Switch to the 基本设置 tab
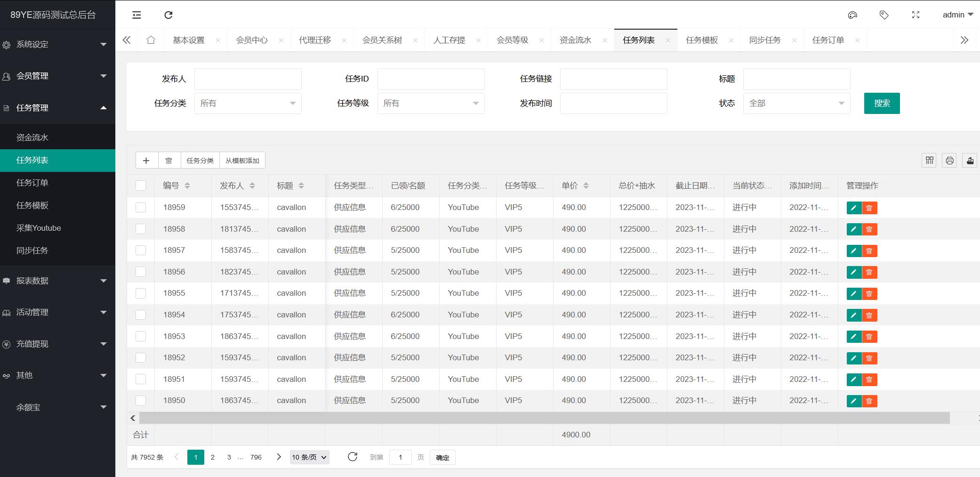This screenshot has width=980, height=477. [x=189, y=40]
